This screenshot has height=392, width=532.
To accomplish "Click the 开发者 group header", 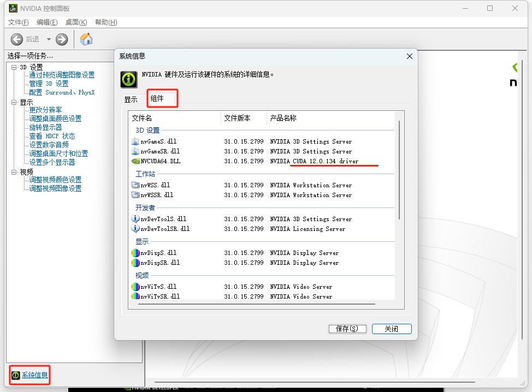I will coord(145,207).
